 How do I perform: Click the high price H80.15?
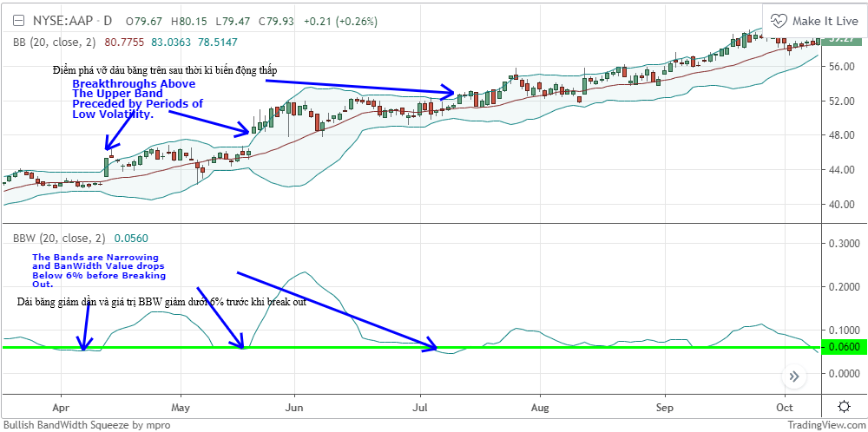[189, 22]
